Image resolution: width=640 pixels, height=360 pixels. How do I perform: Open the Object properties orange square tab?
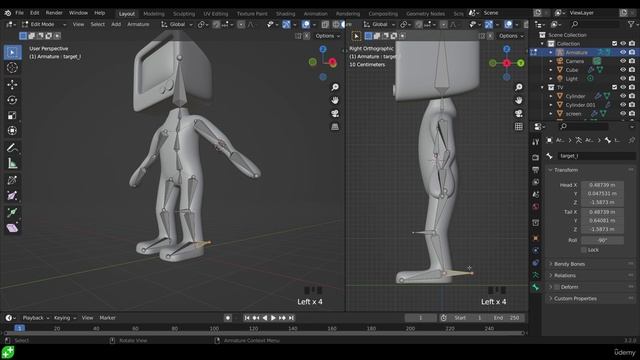536,238
